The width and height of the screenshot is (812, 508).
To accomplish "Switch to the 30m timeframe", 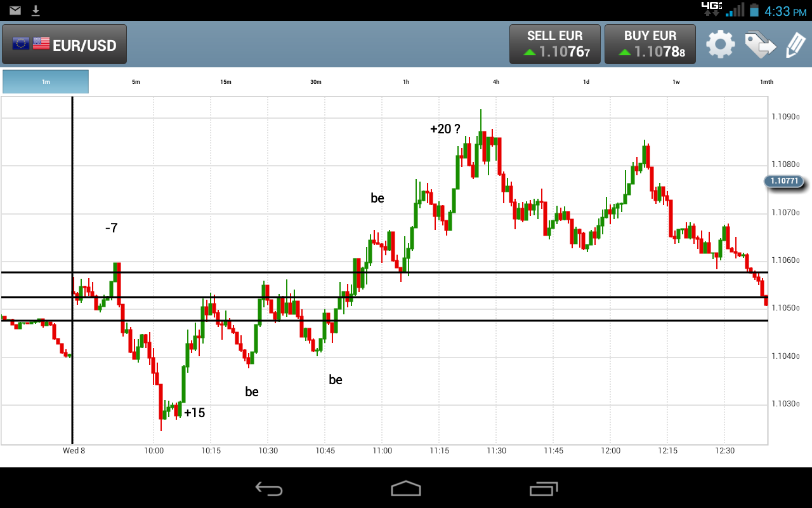I will (x=316, y=82).
